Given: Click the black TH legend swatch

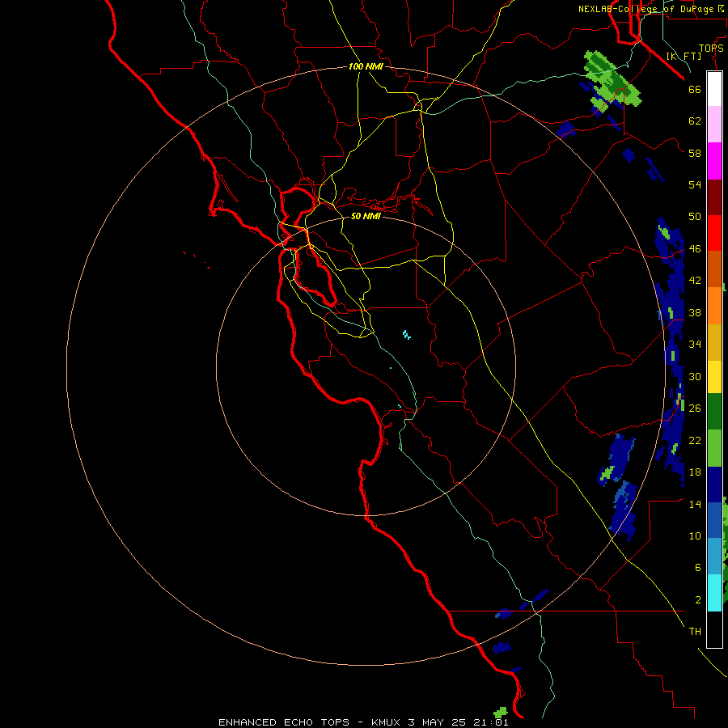Looking at the screenshot, I should 714,629.
